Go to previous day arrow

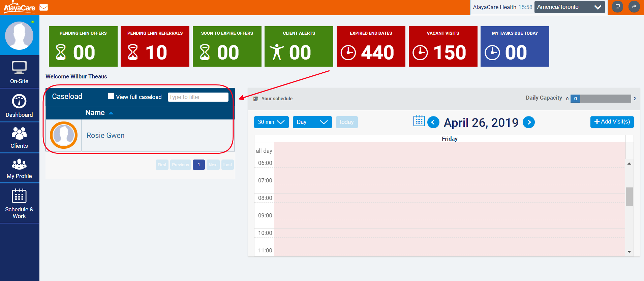433,122
